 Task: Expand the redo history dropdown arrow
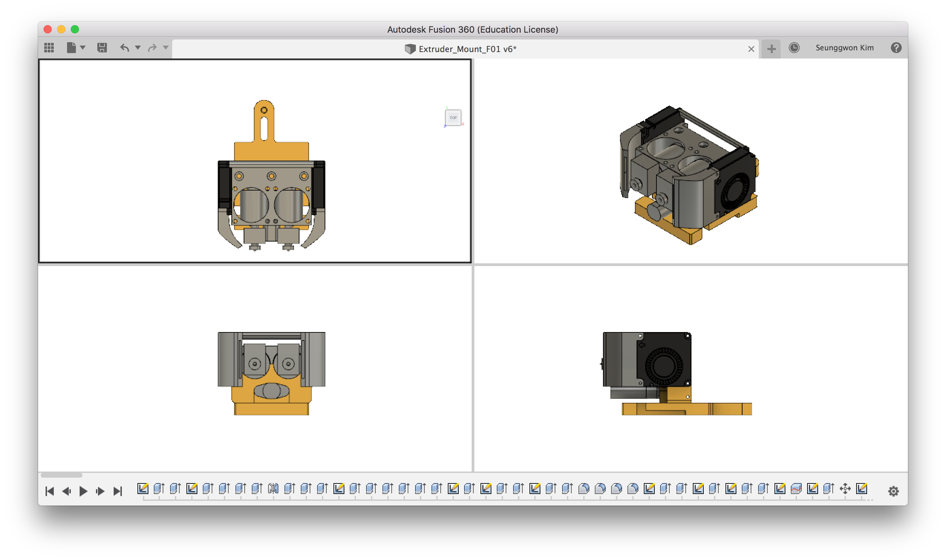pyautogui.click(x=166, y=48)
